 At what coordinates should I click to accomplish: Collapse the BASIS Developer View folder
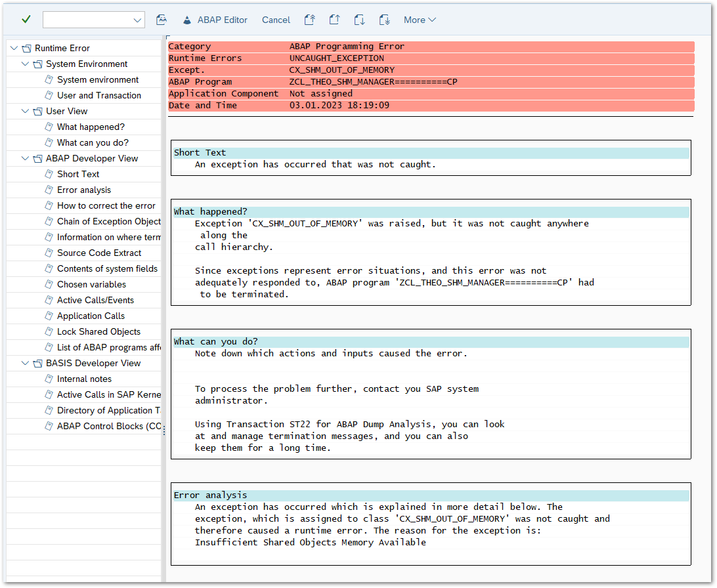(x=26, y=363)
